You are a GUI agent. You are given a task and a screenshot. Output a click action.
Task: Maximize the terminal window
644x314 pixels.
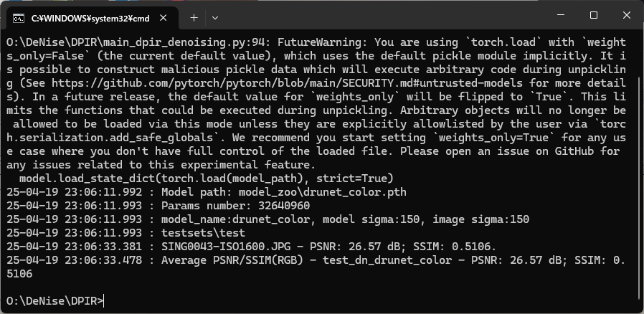(594, 15)
